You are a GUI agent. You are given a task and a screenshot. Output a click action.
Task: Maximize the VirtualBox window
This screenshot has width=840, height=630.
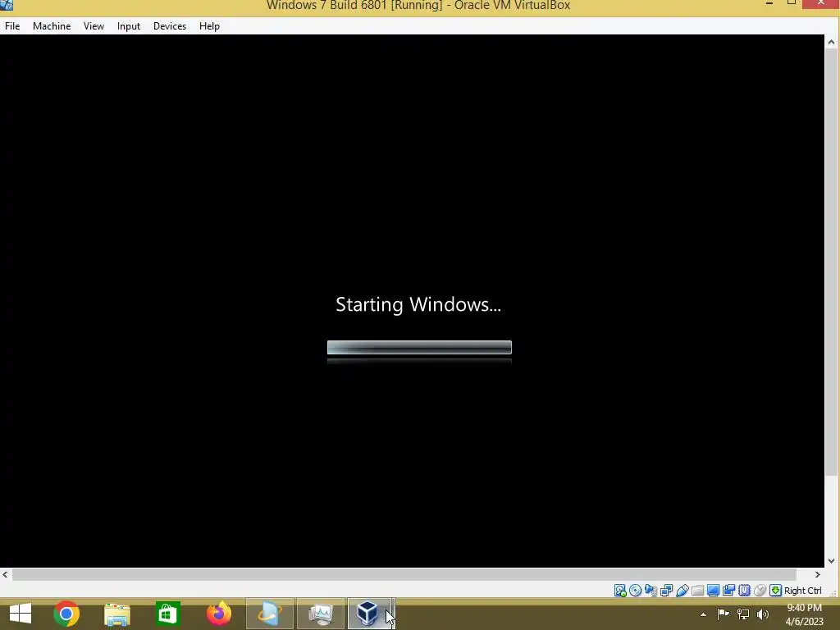(792, 3)
